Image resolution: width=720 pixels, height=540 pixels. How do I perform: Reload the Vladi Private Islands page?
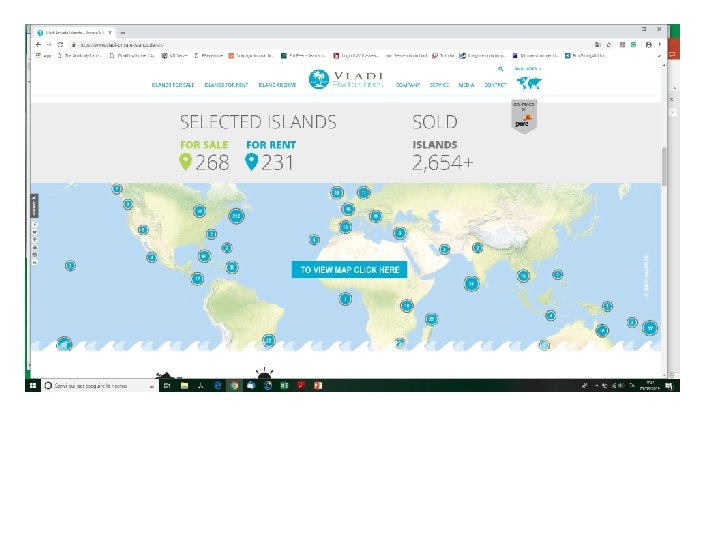(x=60, y=45)
